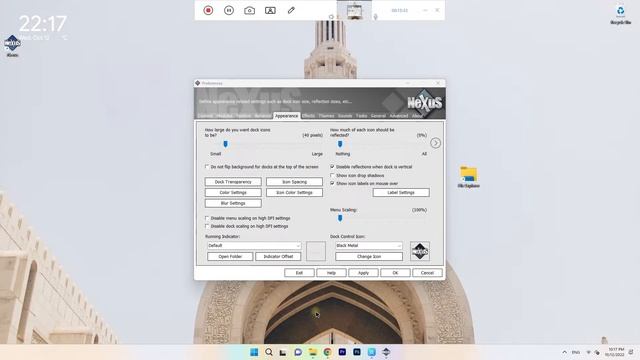Switch to the Themes tab
The height and width of the screenshot is (360, 640).
pyautogui.click(x=326, y=116)
